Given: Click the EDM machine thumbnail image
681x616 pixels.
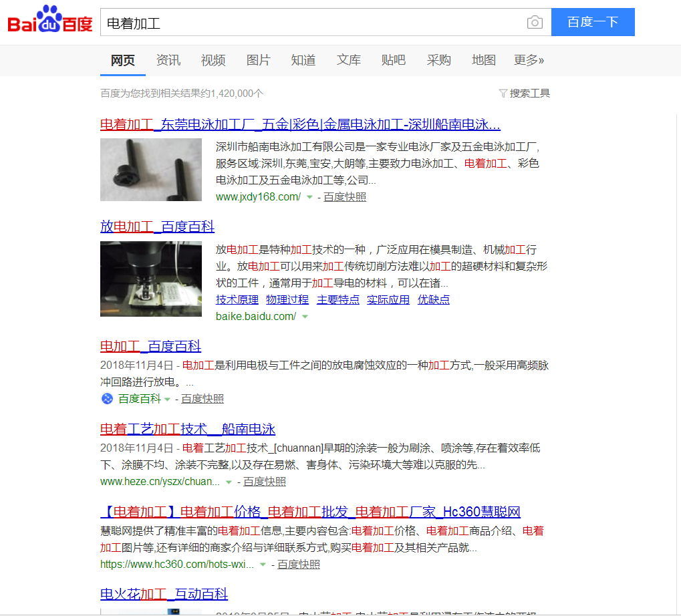Looking at the screenshot, I should 151,279.
